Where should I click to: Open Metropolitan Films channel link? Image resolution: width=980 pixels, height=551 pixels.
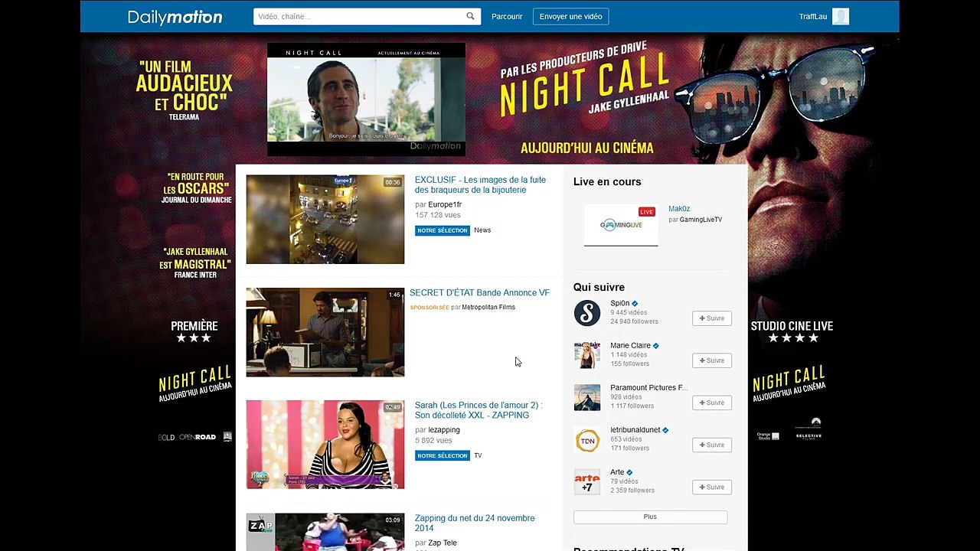(488, 308)
